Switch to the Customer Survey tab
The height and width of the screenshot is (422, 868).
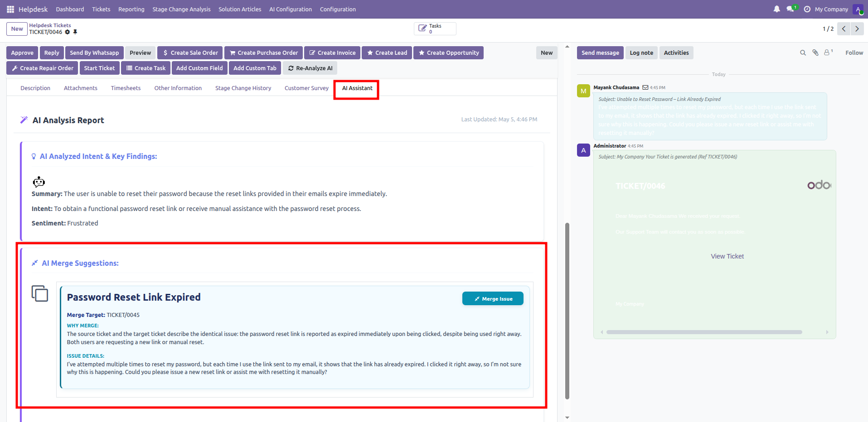306,88
